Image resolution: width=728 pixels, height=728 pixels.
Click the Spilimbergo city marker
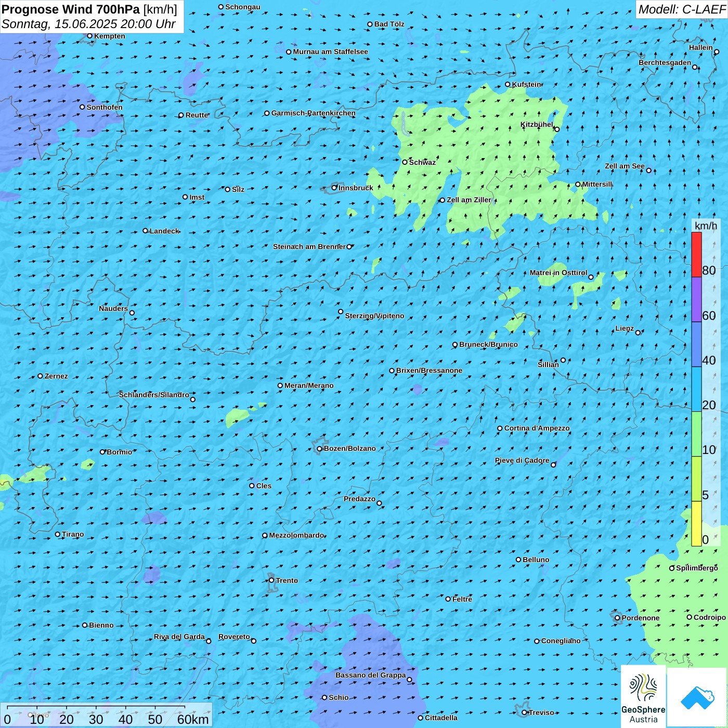coord(672,568)
